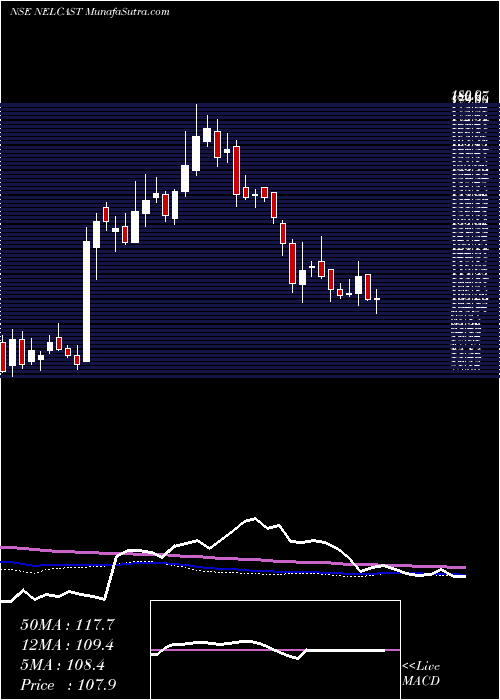Click the NSE NELCAST MunafaSutra.com title text
Image resolution: width=500 pixels, height=700 pixels.
89,12
